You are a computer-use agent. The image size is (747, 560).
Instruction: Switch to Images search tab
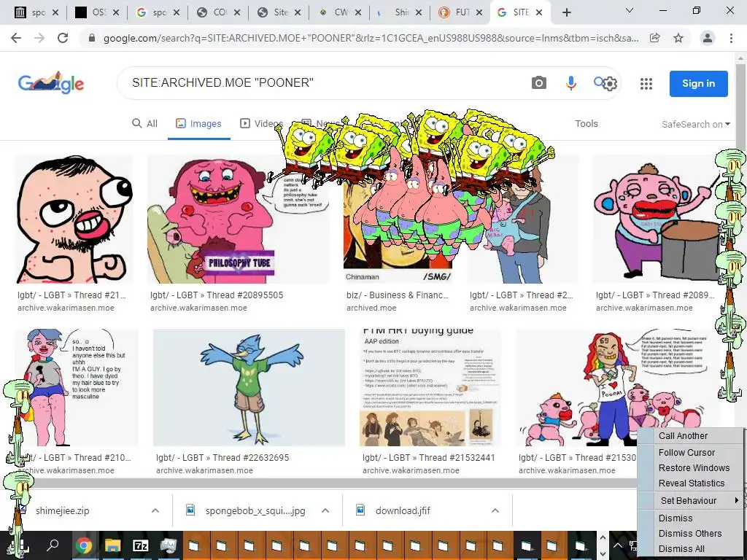coord(198,123)
